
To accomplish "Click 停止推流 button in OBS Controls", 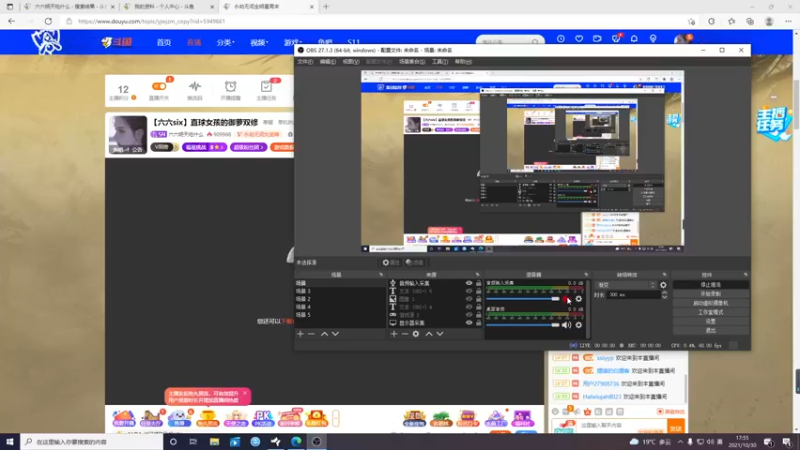I will tap(711, 285).
